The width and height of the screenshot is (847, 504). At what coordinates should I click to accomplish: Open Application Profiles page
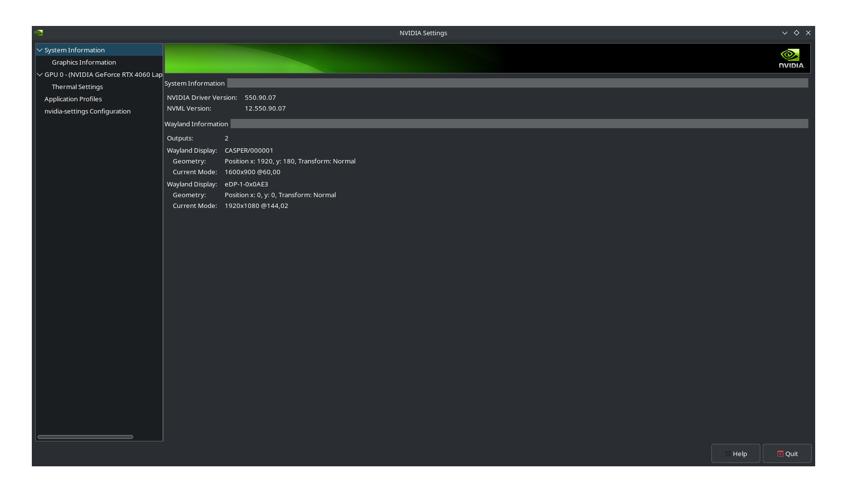(73, 99)
